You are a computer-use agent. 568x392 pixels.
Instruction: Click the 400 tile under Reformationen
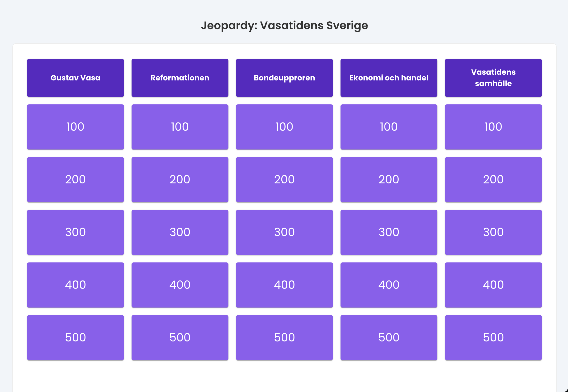(180, 285)
